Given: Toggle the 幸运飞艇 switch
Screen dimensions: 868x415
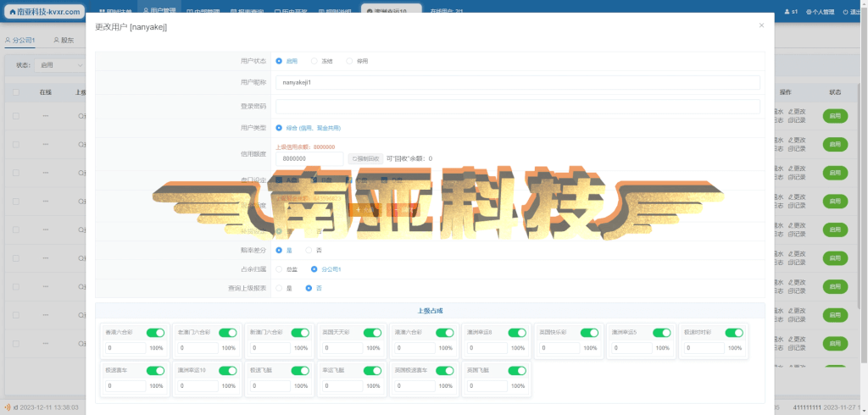Looking at the screenshot, I should point(373,370).
